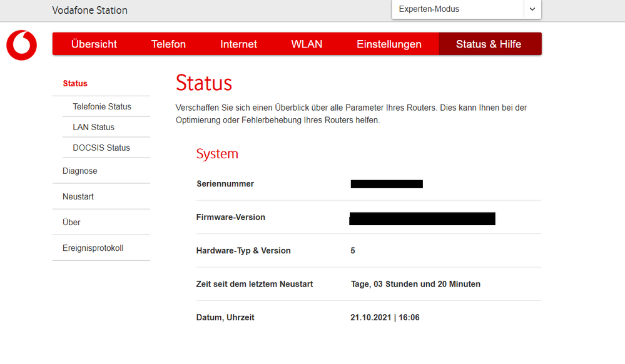Click the Firmware-Version label
This screenshot has width=625, height=364.
click(x=230, y=217)
